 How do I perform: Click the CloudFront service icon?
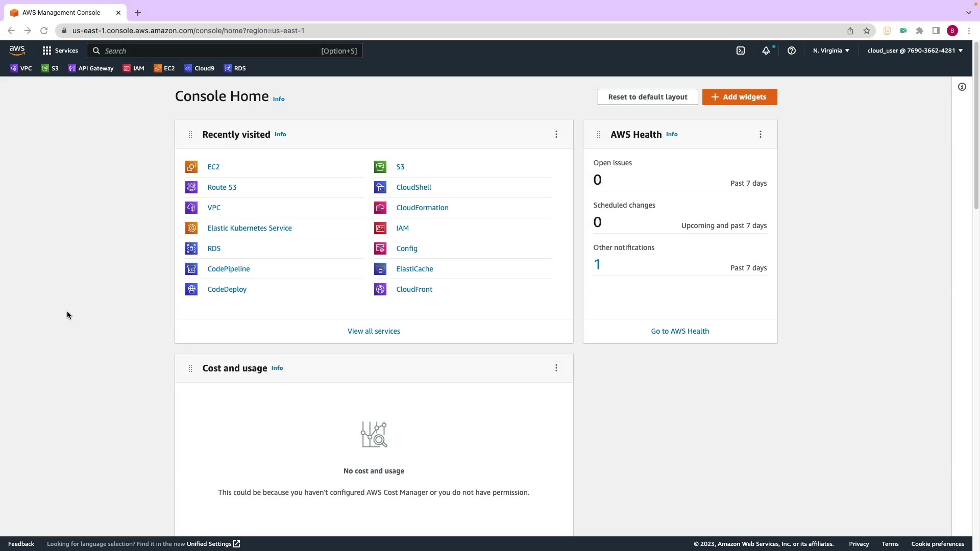(x=380, y=289)
